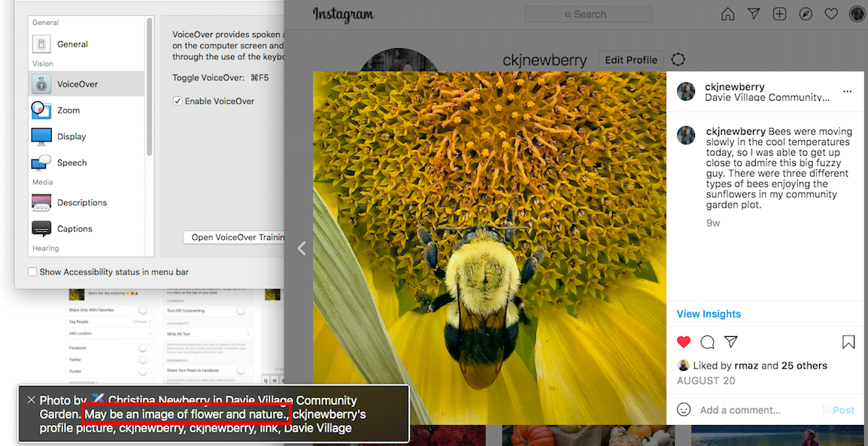Go to previous post with left chevron

(302, 248)
